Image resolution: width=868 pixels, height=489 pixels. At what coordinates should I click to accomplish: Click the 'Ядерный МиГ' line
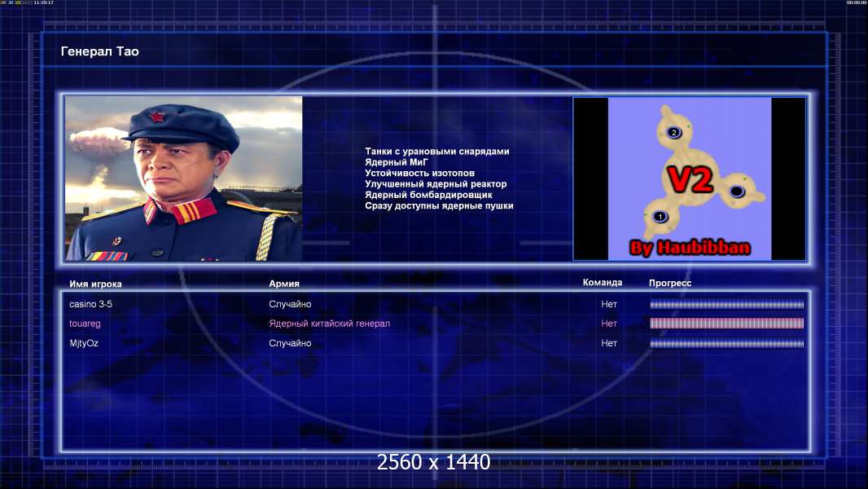pos(397,162)
